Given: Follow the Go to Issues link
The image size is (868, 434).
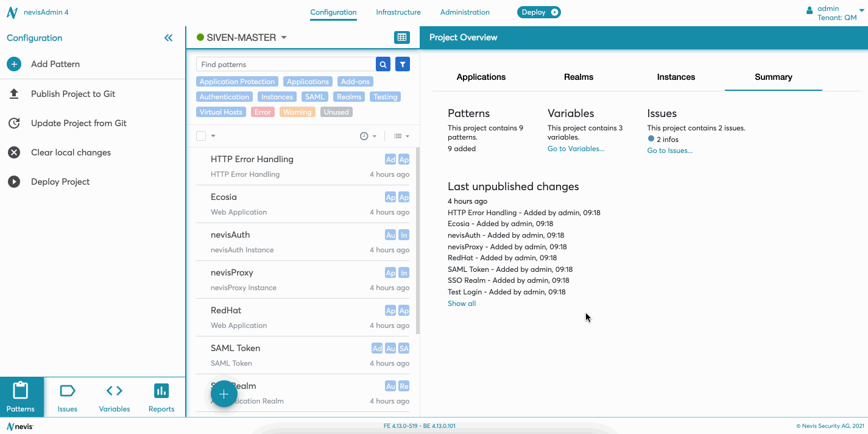Looking at the screenshot, I should [x=670, y=151].
